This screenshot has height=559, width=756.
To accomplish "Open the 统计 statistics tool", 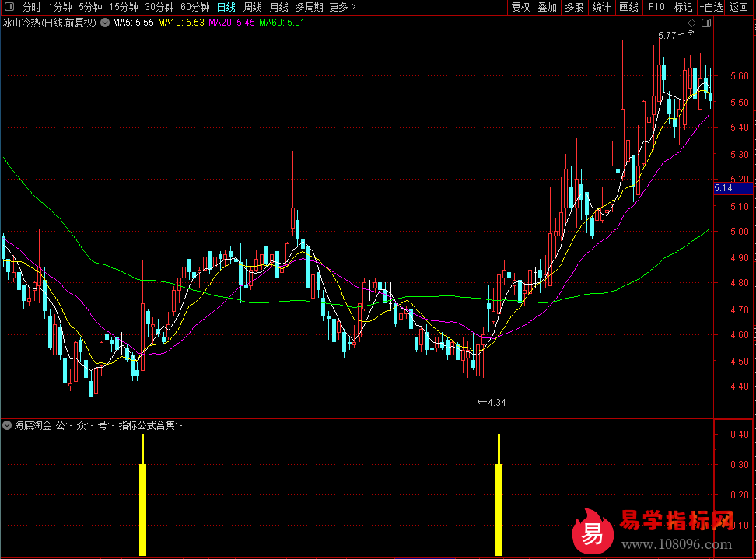I will point(601,7).
